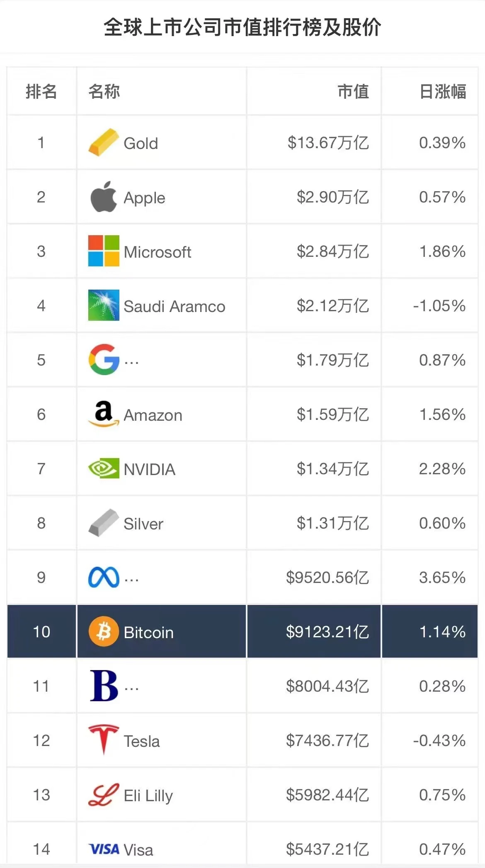Click the Saudi Aramco logo
Viewport: 485px width, 868px height.
[104, 305]
